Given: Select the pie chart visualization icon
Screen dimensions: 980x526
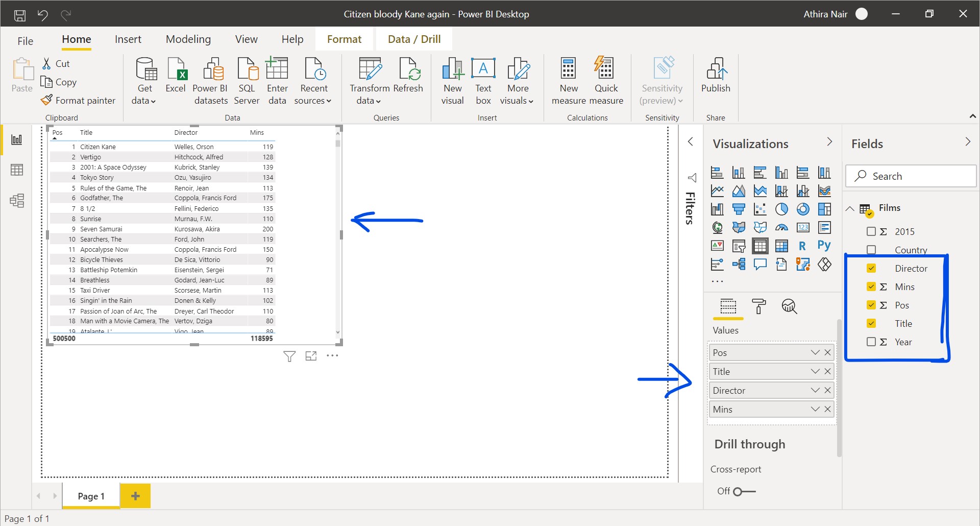Looking at the screenshot, I should [781, 209].
